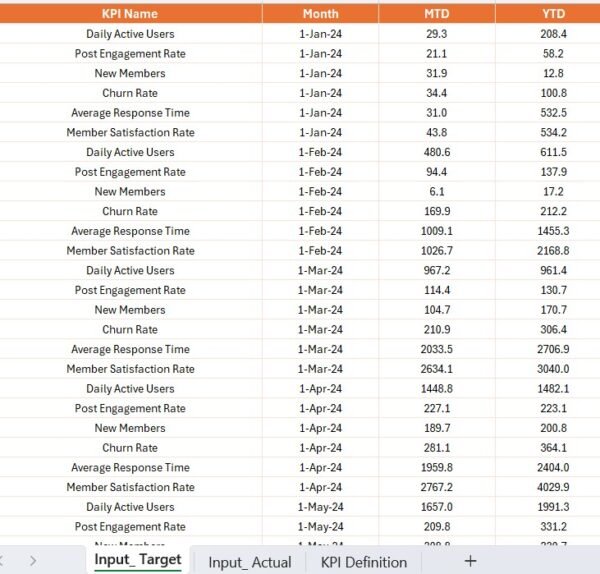Select MTD cell 6.1
The image size is (600, 574).
(437, 192)
